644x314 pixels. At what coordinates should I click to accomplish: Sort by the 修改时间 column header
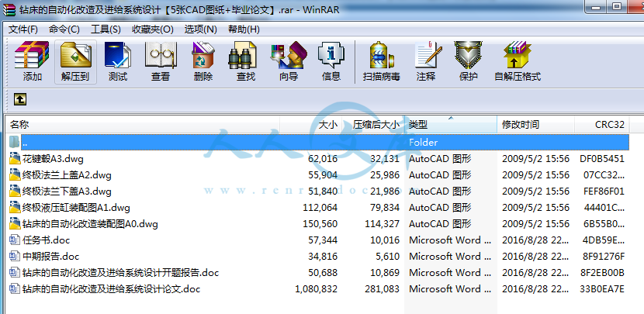536,124
